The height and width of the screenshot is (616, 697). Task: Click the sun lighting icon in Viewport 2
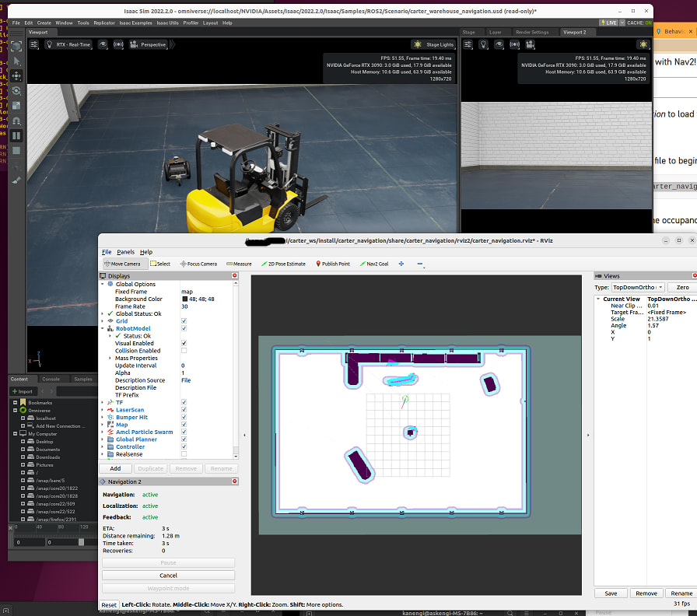(x=643, y=44)
